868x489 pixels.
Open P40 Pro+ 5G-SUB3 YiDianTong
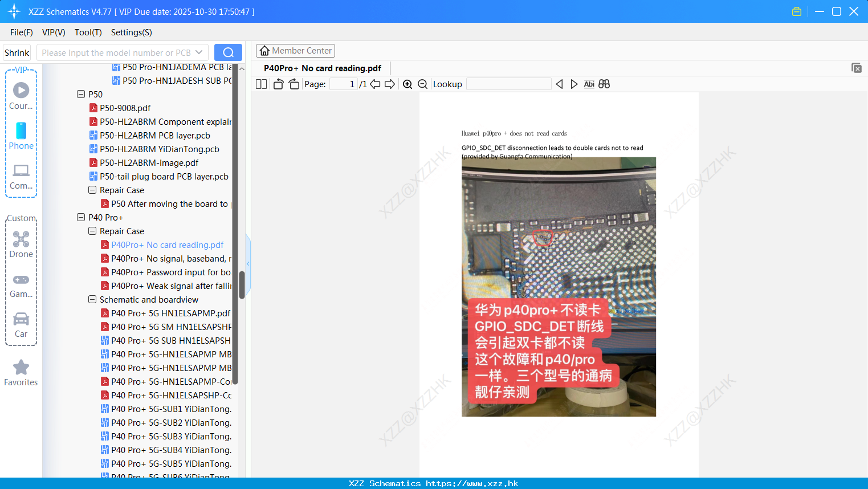166,437
